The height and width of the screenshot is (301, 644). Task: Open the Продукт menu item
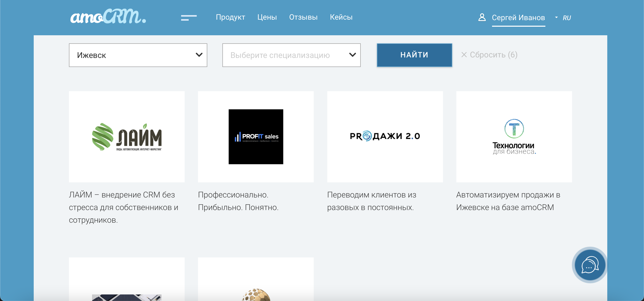point(230,17)
